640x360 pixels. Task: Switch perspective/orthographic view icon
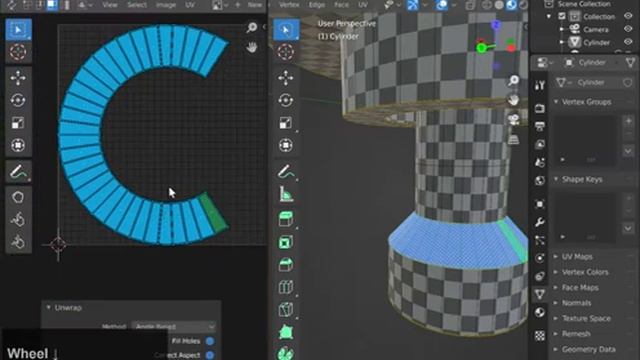(513, 140)
